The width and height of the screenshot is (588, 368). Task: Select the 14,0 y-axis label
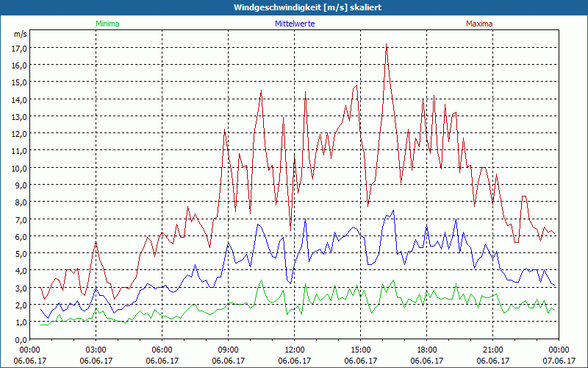(19, 99)
